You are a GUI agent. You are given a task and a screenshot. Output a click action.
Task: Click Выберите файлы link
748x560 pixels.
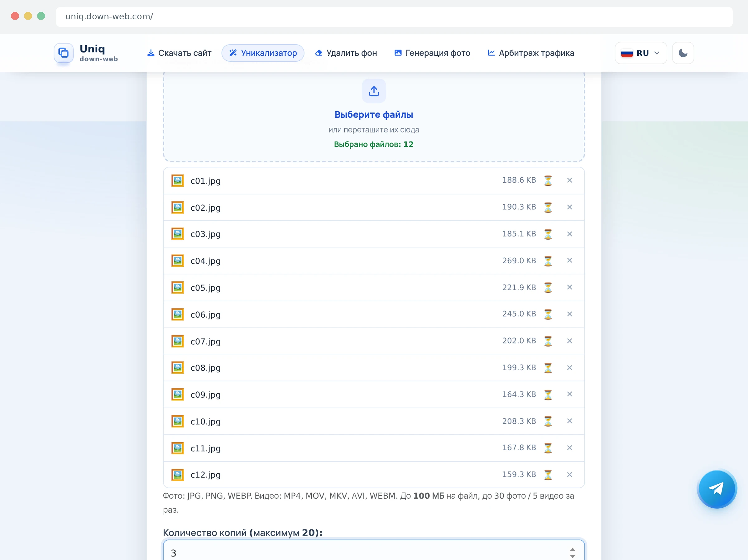374,115
